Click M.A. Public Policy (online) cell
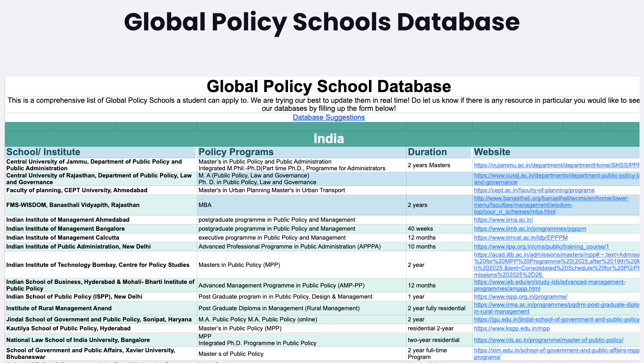Image resolution: width=644 pixels, height=363 pixels. point(301,319)
